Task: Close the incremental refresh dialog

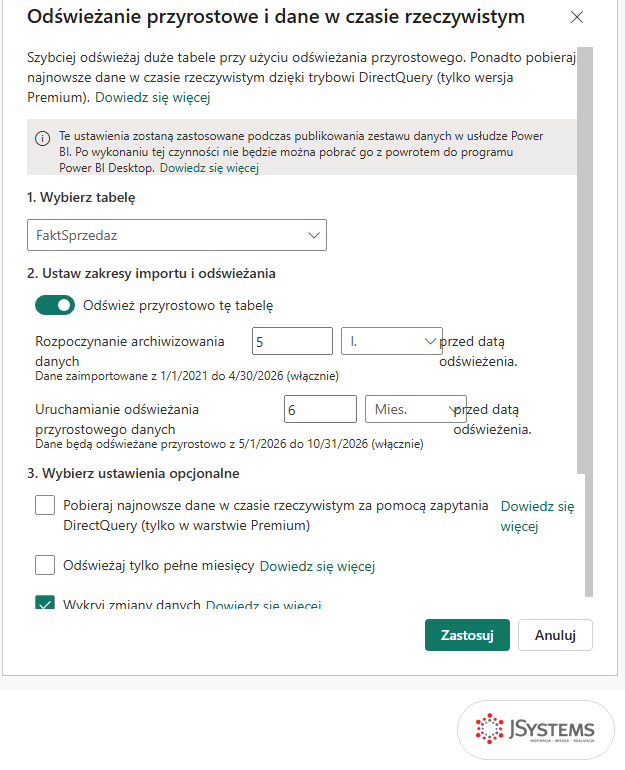Action: tap(576, 17)
